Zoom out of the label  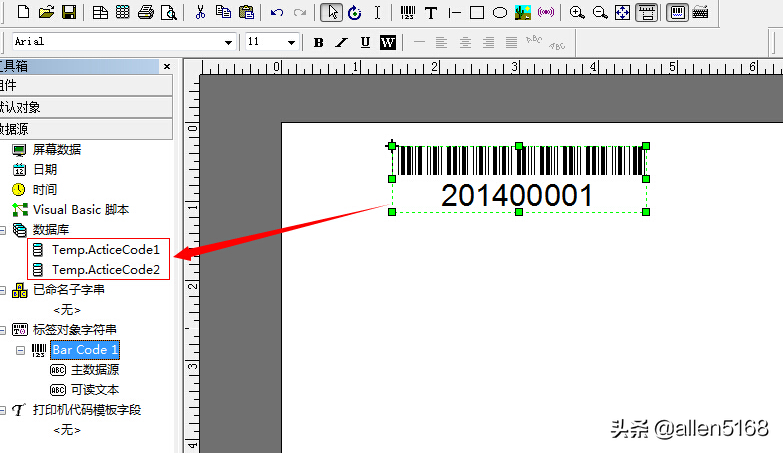pyautogui.click(x=600, y=12)
